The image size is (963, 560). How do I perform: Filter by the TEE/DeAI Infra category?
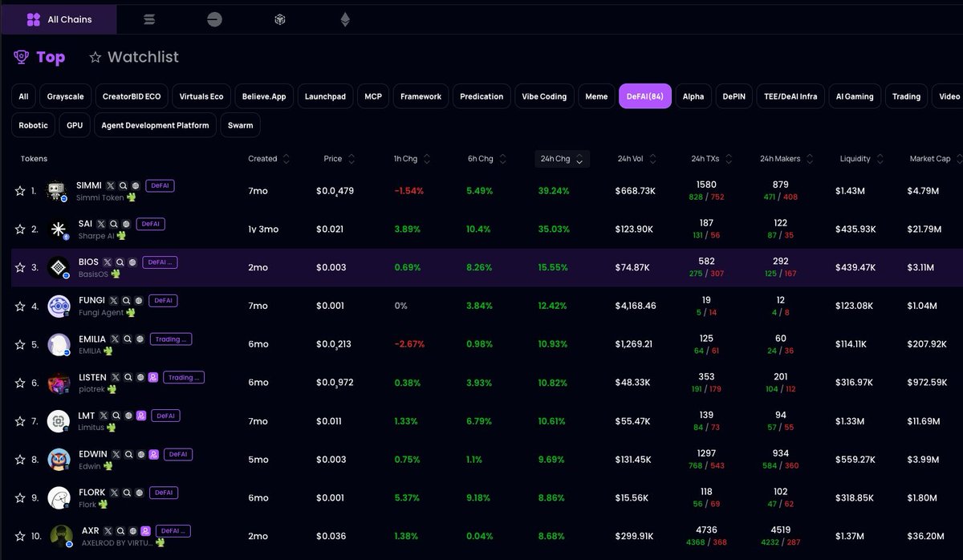tap(790, 96)
